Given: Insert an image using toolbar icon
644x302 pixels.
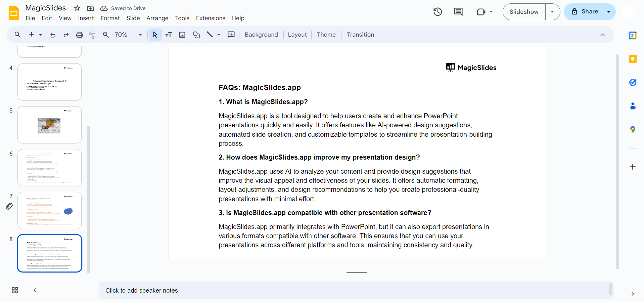Looking at the screenshot, I should click(x=182, y=35).
